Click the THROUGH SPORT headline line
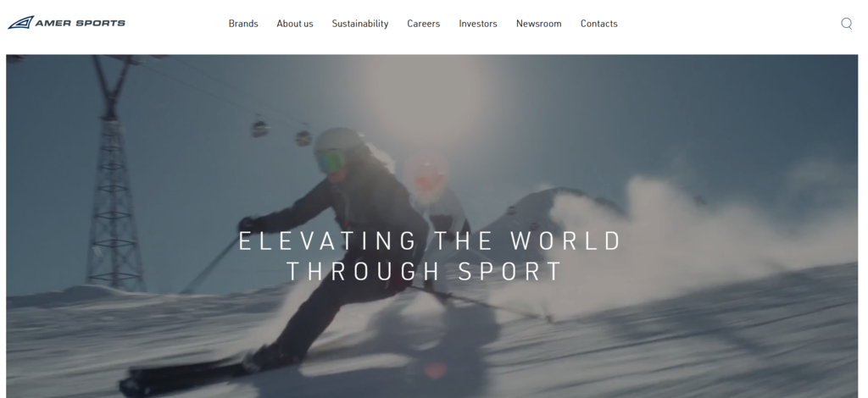The image size is (868, 398). [x=425, y=271]
